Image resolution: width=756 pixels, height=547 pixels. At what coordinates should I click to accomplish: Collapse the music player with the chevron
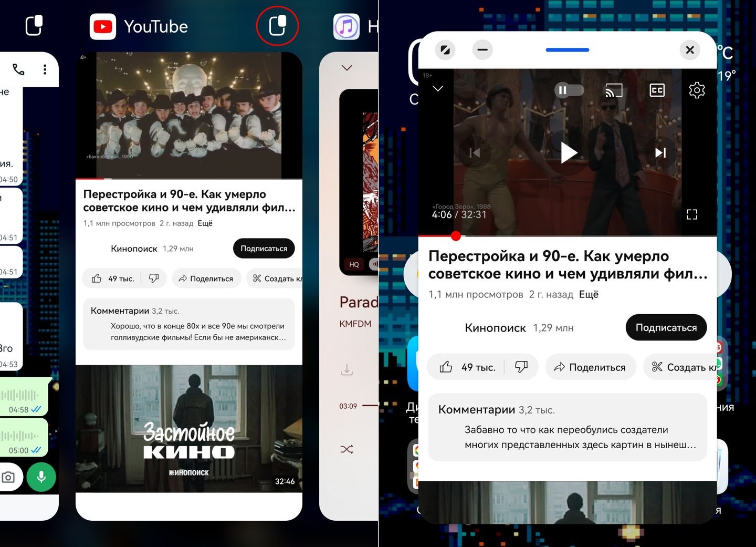[346, 67]
